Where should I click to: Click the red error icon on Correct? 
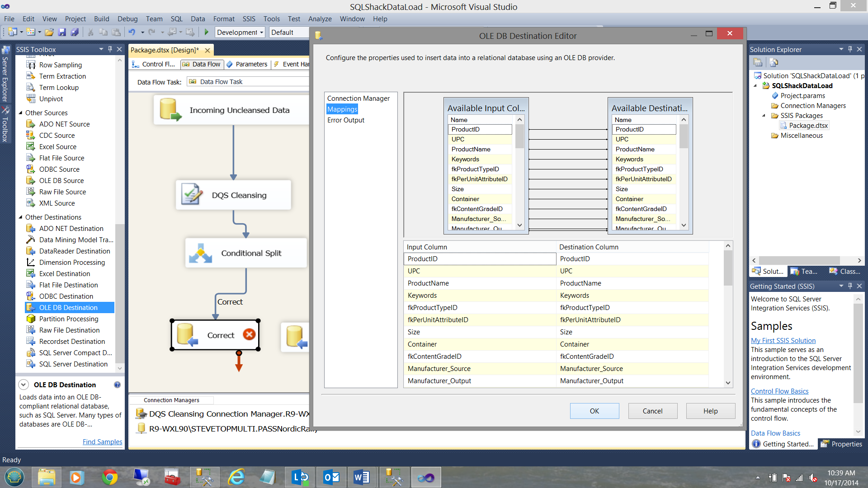pyautogui.click(x=249, y=334)
